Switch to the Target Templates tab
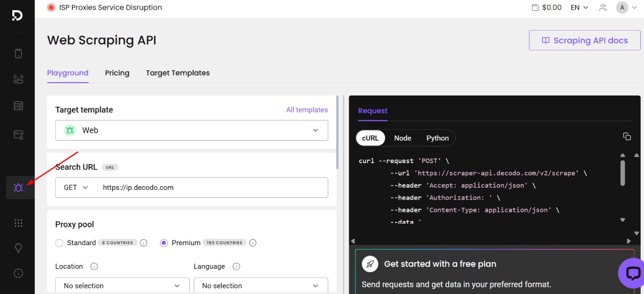 [x=178, y=73]
